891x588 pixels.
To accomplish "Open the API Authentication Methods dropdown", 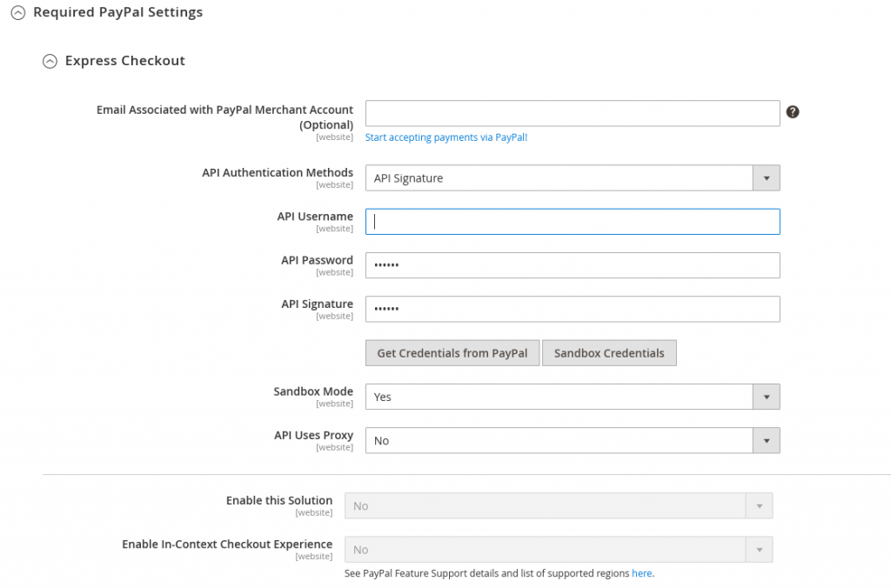I will coord(573,177).
